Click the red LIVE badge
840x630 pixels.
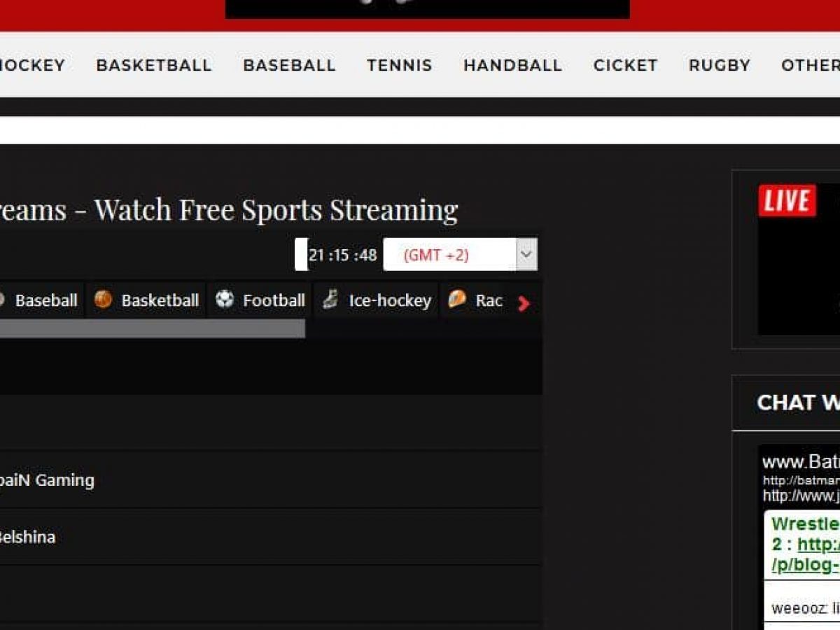(787, 201)
